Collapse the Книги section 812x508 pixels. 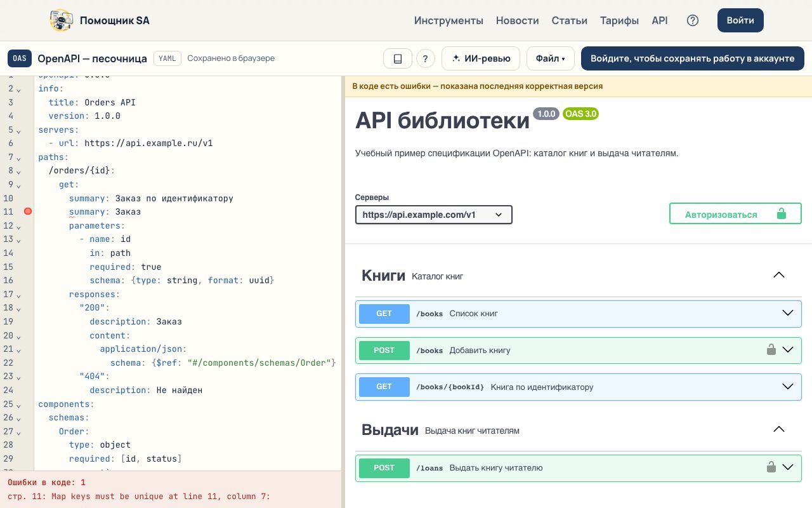[x=779, y=275]
